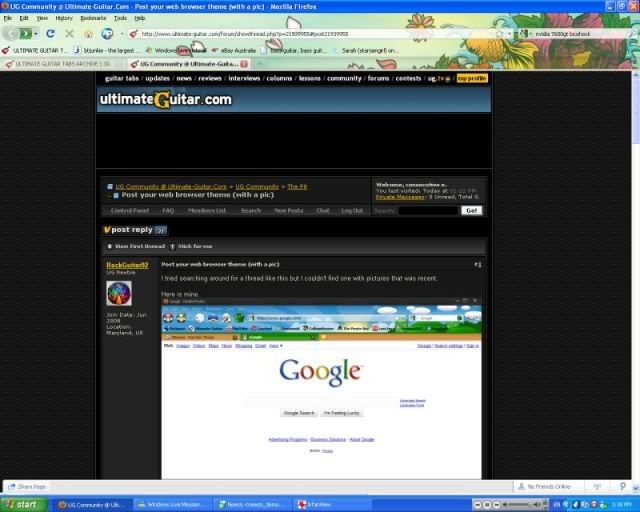640x512 pixels.
Task: Click the round blue toolbar icon after Home
Action: [x=107, y=34]
